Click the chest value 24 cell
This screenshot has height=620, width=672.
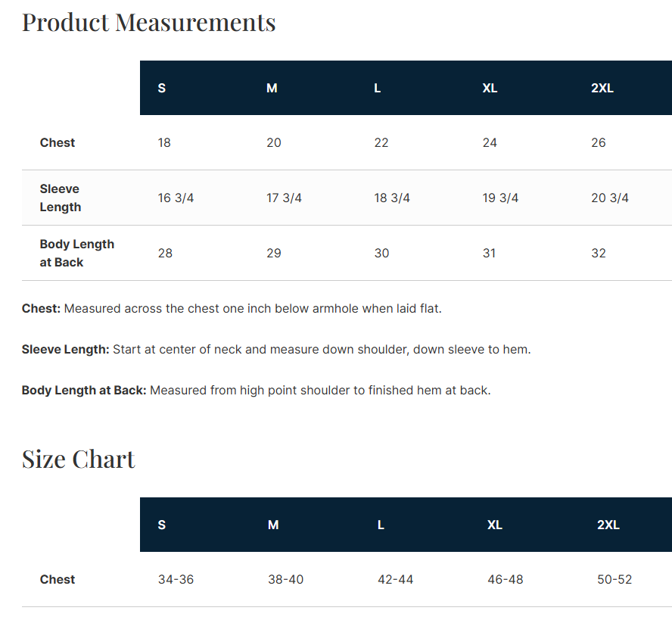pyautogui.click(x=490, y=142)
